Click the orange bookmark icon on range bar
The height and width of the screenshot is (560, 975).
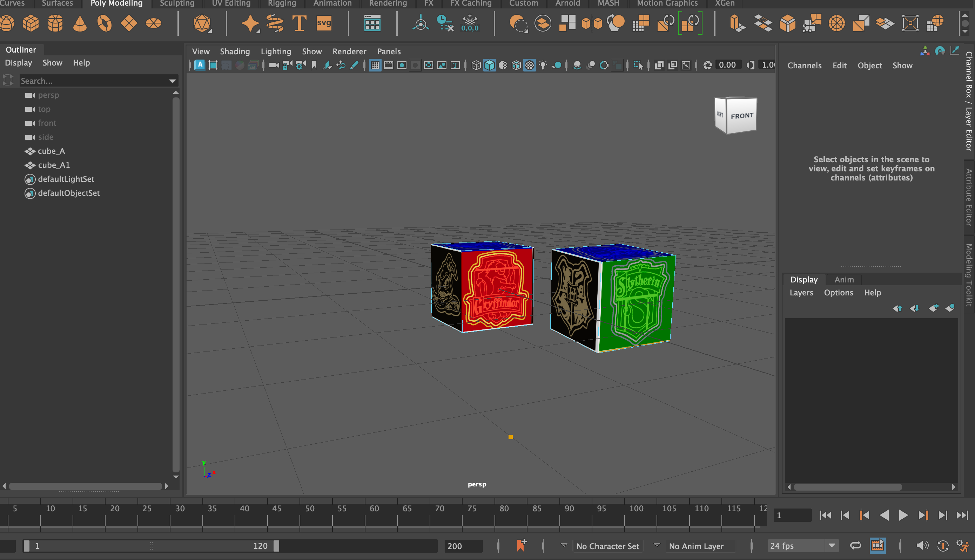[x=522, y=545]
